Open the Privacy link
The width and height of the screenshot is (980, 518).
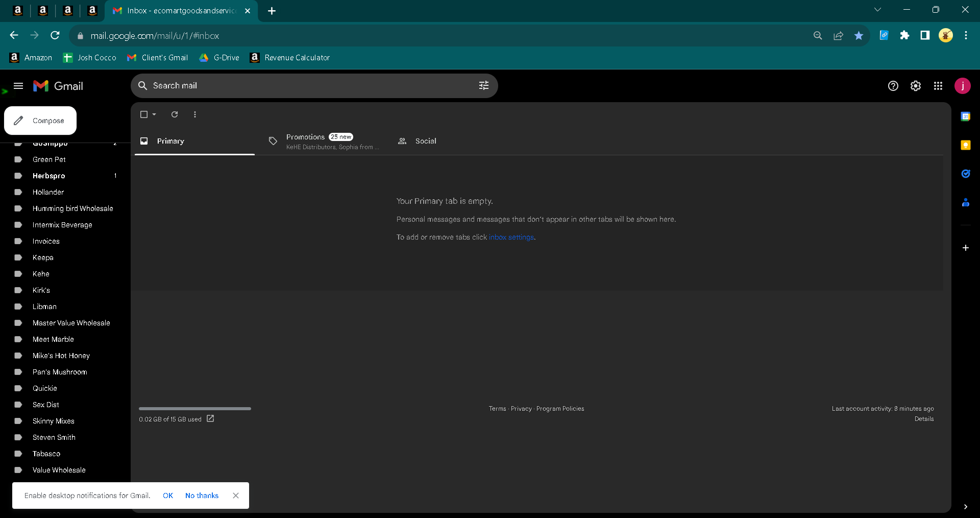pos(521,409)
